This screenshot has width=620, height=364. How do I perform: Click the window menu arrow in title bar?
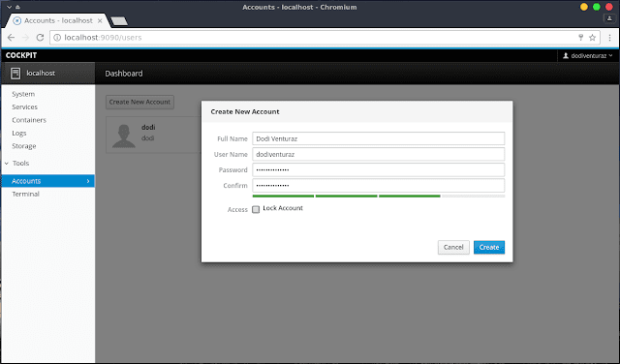pos(9,7)
